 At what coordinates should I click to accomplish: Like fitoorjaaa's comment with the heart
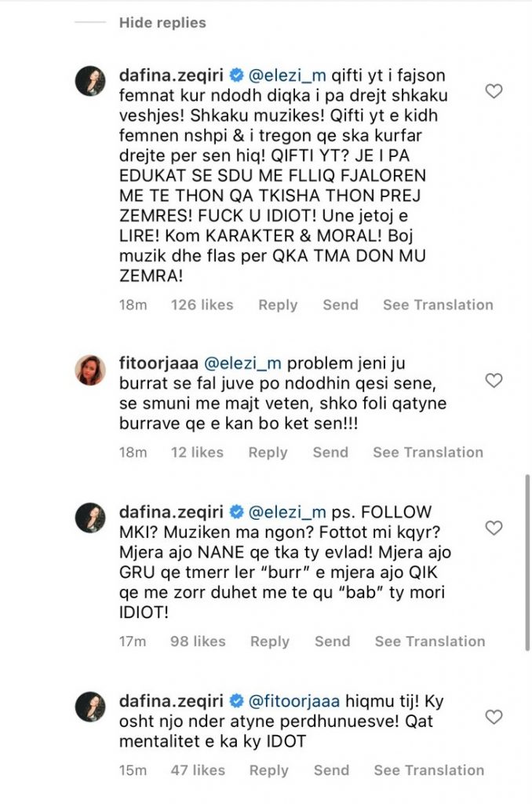pos(493,381)
